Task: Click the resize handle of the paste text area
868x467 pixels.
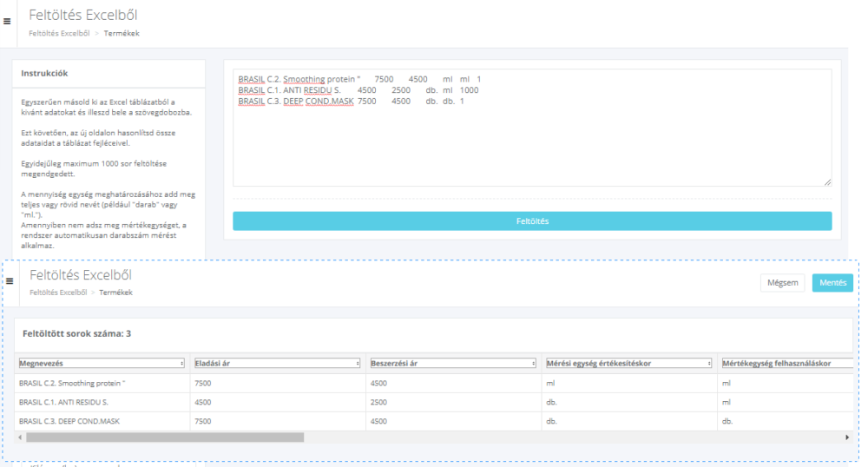Action: coord(827,182)
